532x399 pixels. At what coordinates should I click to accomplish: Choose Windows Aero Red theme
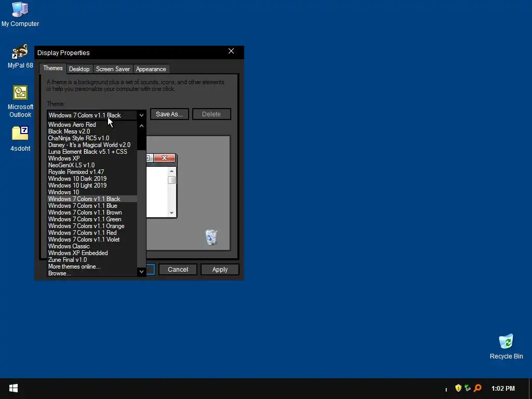(x=92, y=125)
